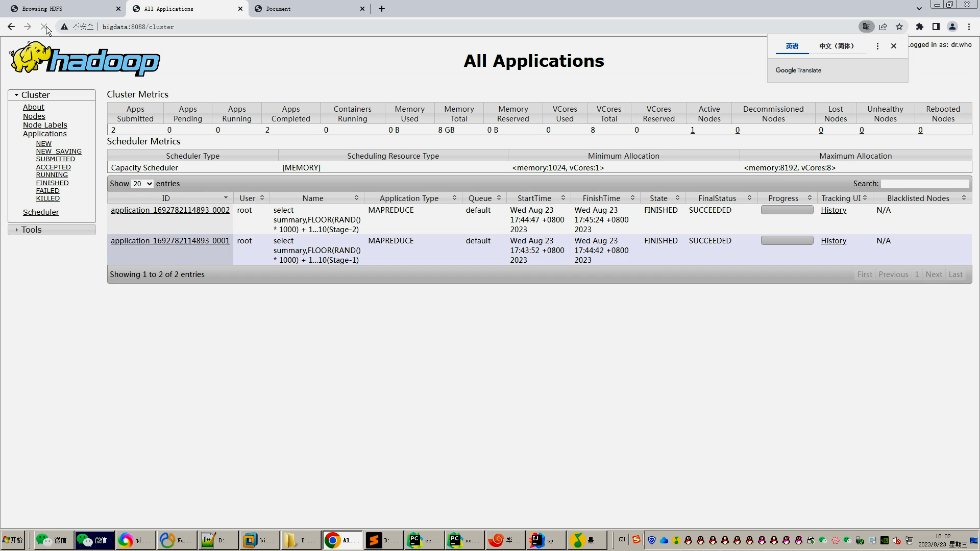Bookmark this page with the star icon
The width and height of the screenshot is (980, 551).
coord(899,27)
